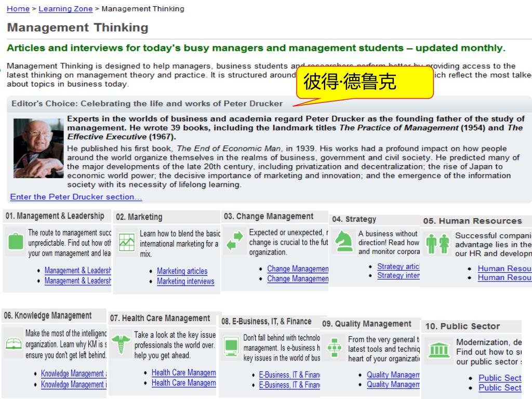The image size is (532, 399).
Task: Open first Public Sector link
Action: click(x=500, y=378)
